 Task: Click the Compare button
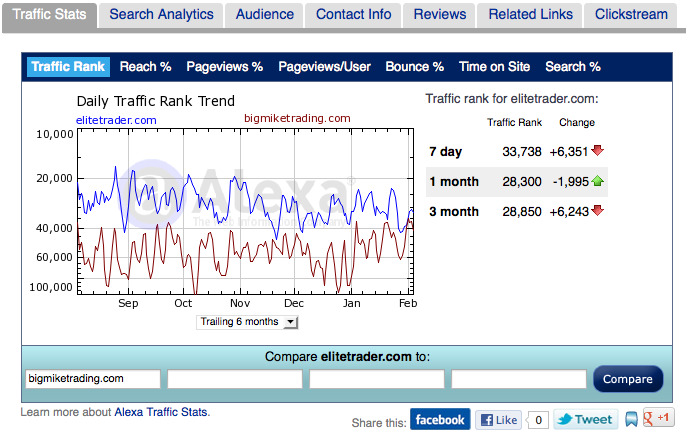pos(628,379)
